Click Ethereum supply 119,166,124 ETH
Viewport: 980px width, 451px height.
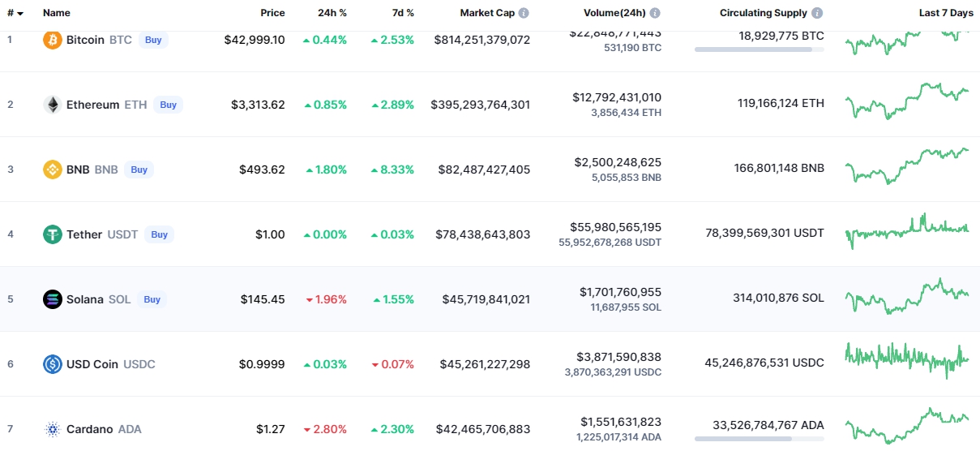781,103
